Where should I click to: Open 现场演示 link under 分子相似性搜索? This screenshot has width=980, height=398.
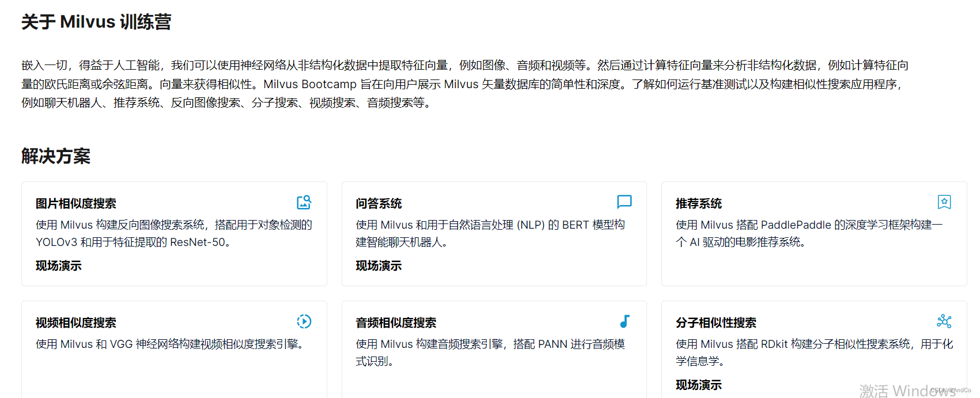pyautogui.click(x=699, y=385)
